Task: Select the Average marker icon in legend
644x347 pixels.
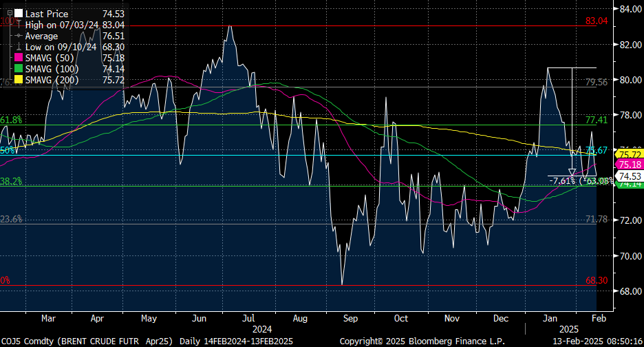Action: pos(18,36)
